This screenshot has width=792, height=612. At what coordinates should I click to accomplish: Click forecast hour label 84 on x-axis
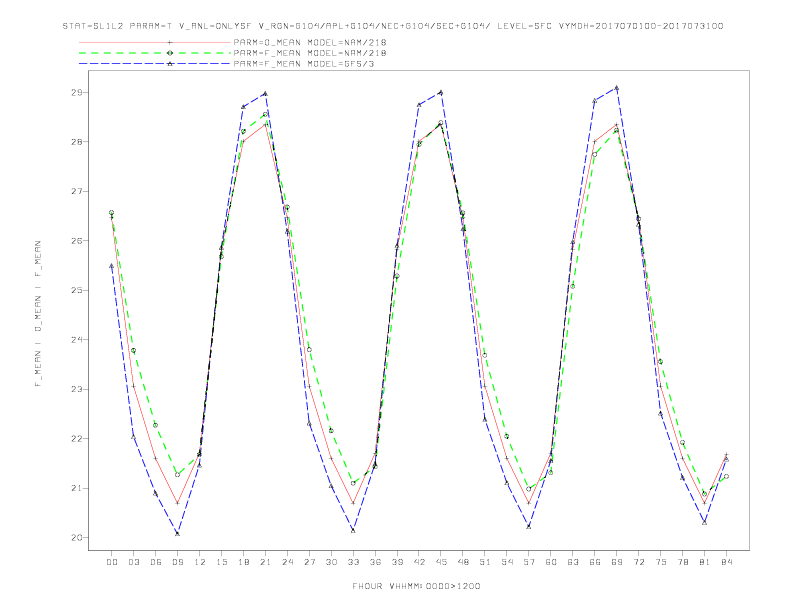coord(727,562)
